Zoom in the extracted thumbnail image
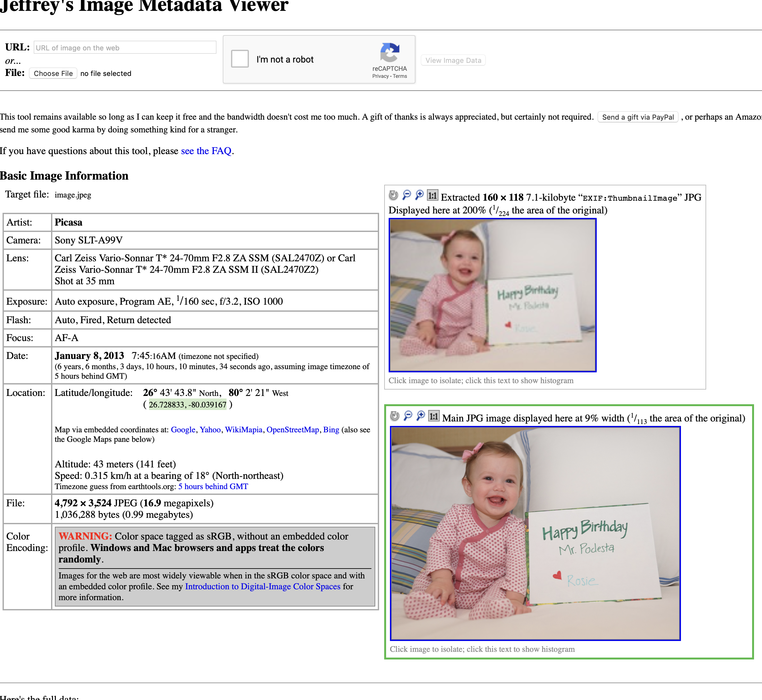The image size is (762, 700). [x=420, y=195]
